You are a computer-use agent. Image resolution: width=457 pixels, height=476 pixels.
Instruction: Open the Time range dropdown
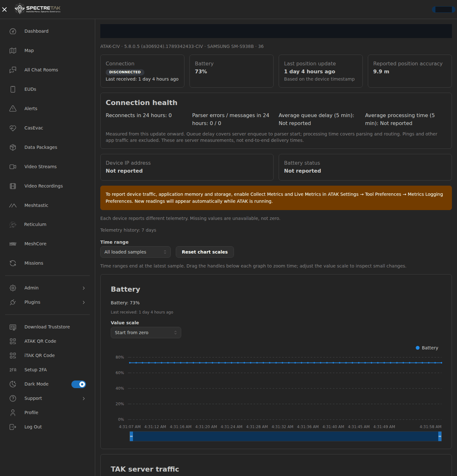coord(136,252)
